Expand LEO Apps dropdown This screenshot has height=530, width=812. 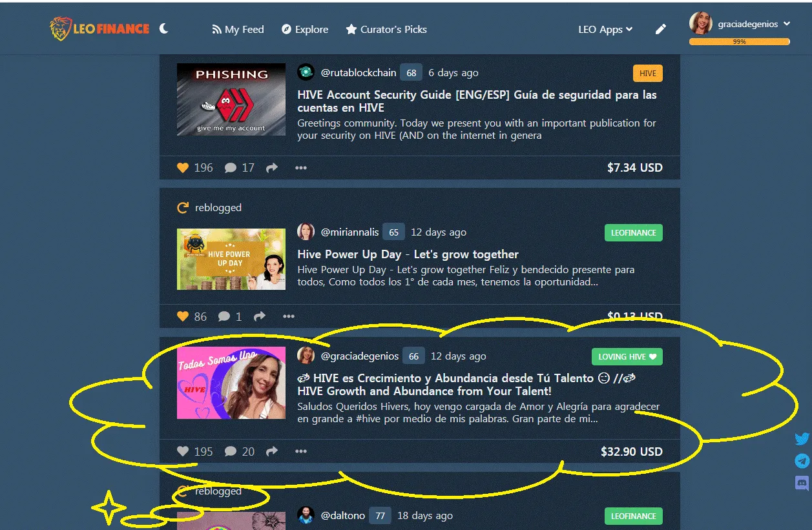[605, 30]
